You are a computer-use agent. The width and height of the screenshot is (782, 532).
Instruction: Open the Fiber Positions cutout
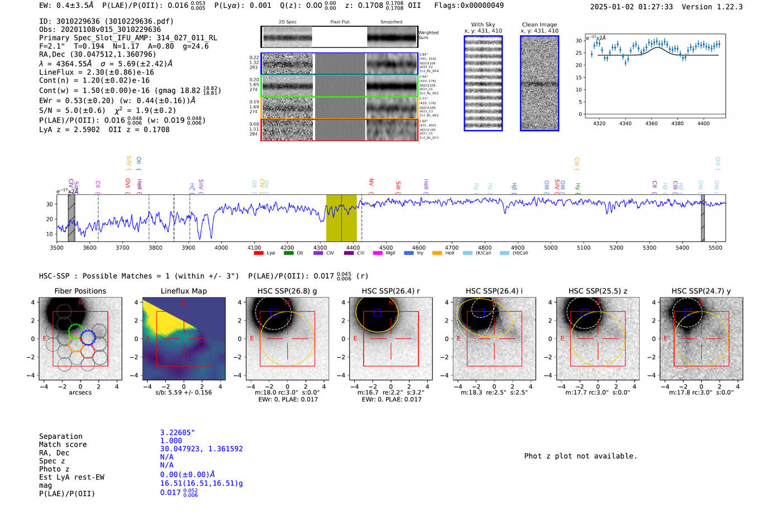[80, 339]
